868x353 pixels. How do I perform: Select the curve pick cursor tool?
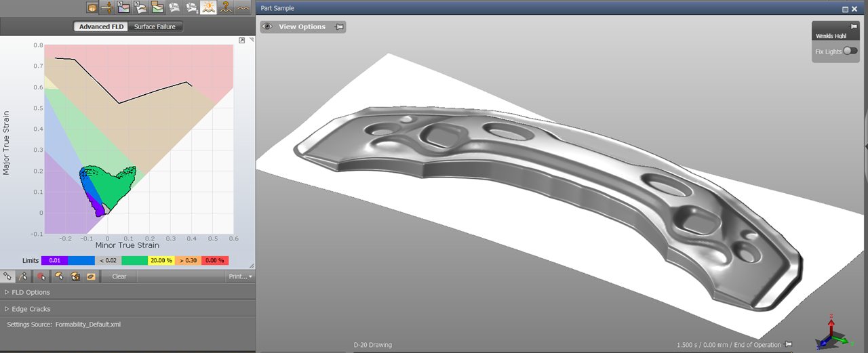pos(24,276)
